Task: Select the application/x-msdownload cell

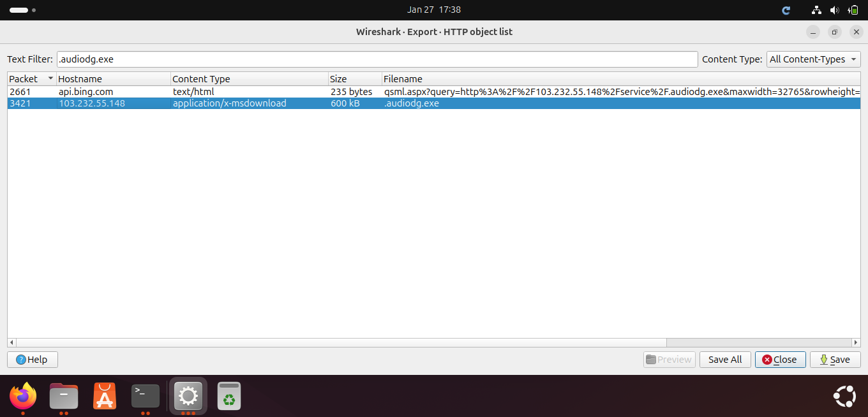Action: coord(249,103)
